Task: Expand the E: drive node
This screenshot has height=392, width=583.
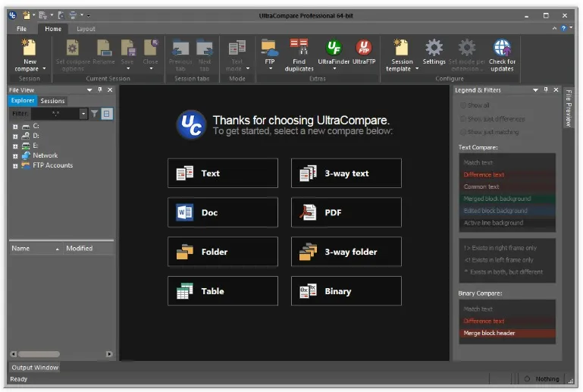Action: 15,146
